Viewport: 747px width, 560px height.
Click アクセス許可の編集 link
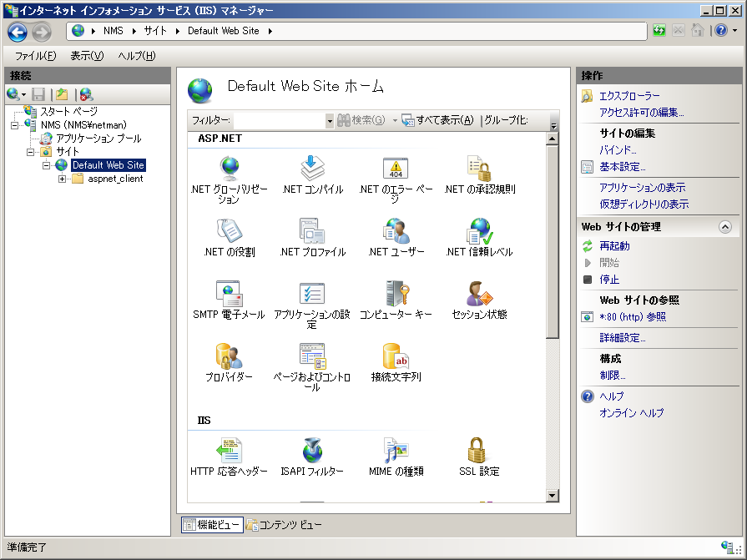[641, 113]
